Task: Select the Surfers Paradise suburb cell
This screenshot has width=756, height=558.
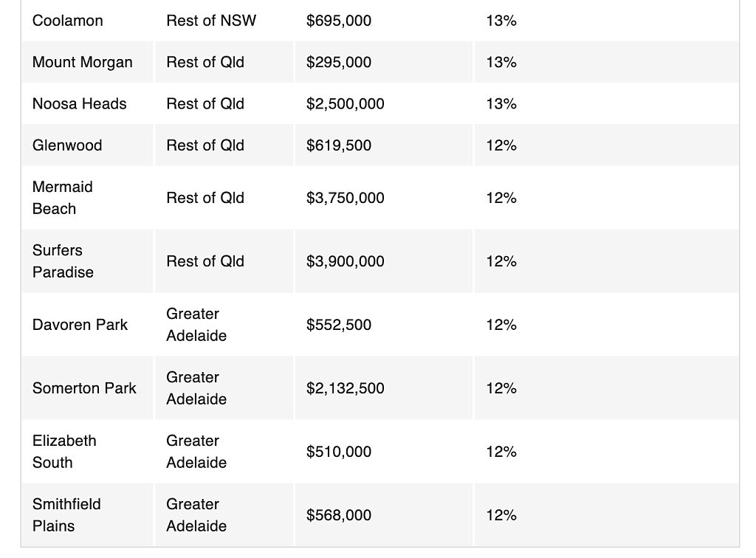Action: click(x=87, y=261)
